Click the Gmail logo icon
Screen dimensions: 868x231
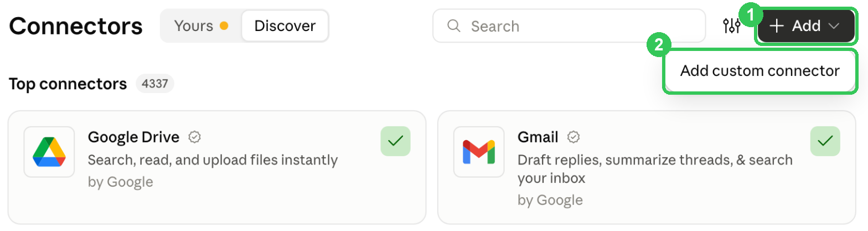(x=479, y=152)
